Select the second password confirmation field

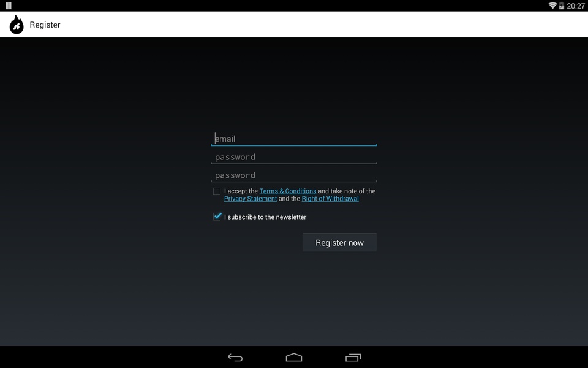(294, 175)
